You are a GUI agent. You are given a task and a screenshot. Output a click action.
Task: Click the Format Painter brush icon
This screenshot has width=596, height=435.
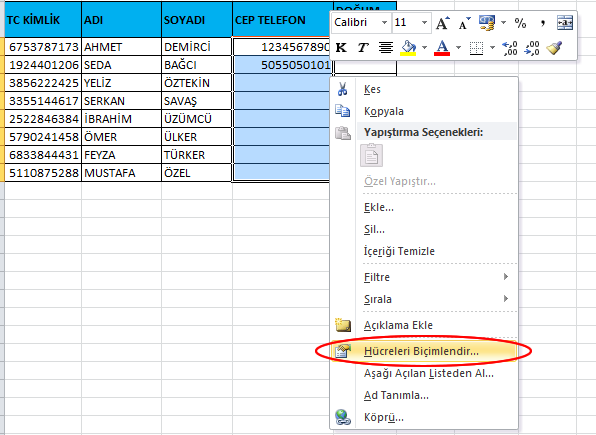click(x=554, y=48)
